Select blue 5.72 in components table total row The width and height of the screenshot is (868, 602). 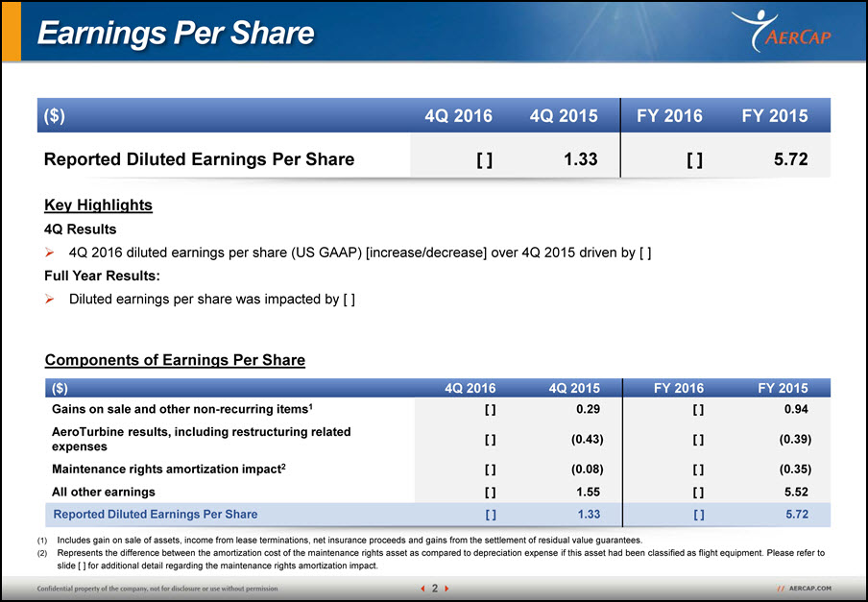tap(797, 515)
